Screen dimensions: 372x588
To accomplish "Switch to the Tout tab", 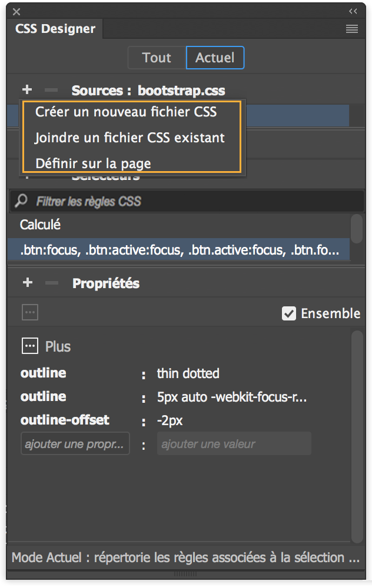I will (x=156, y=57).
